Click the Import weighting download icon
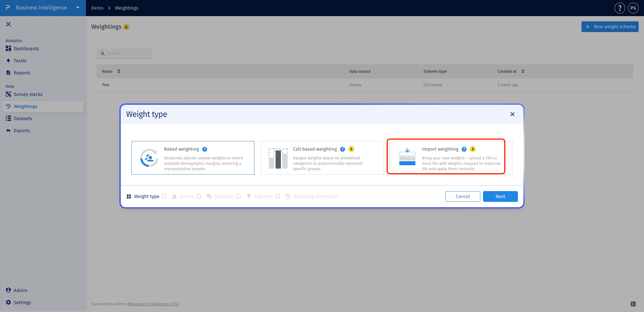644x312 pixels. pyautogui.click(x=407, y=157)
